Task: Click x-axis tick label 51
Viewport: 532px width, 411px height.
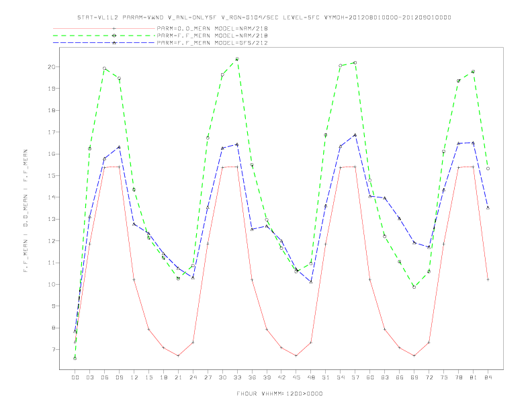Action: [x=326, y=377]
